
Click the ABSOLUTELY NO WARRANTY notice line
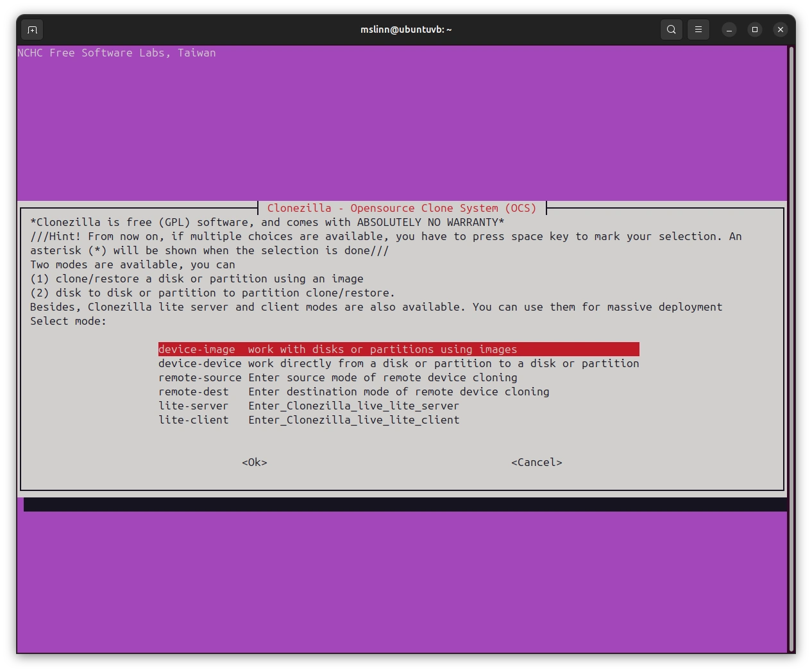click(267, 222)
